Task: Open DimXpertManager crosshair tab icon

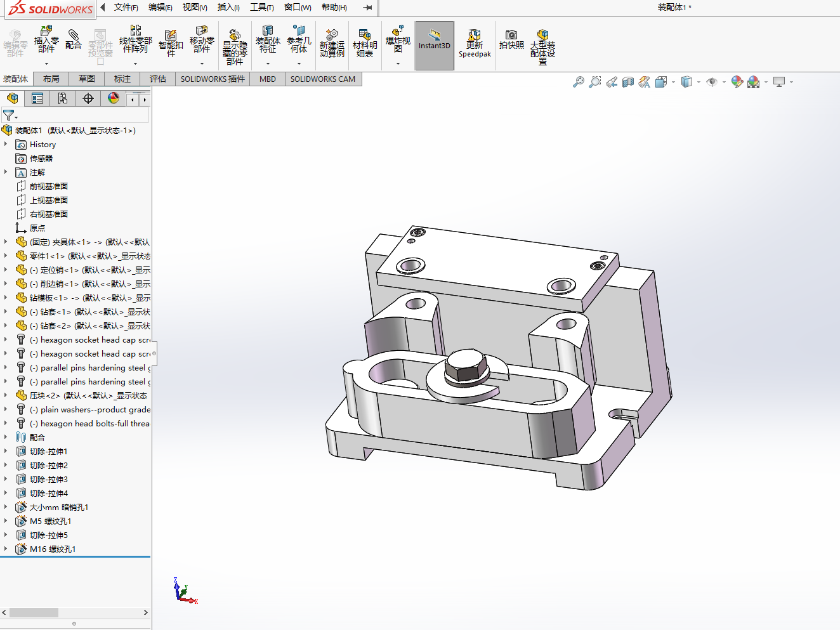Action: tap(88, 98)
